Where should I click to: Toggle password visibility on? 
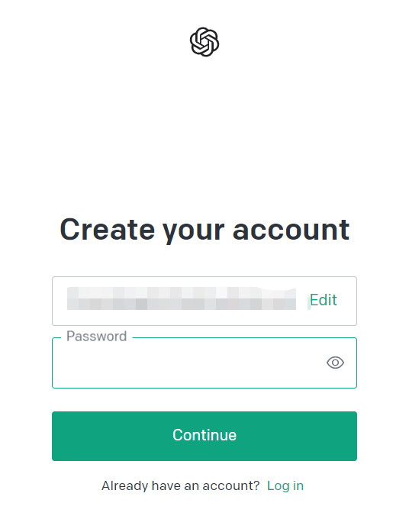tap(335, 363)
